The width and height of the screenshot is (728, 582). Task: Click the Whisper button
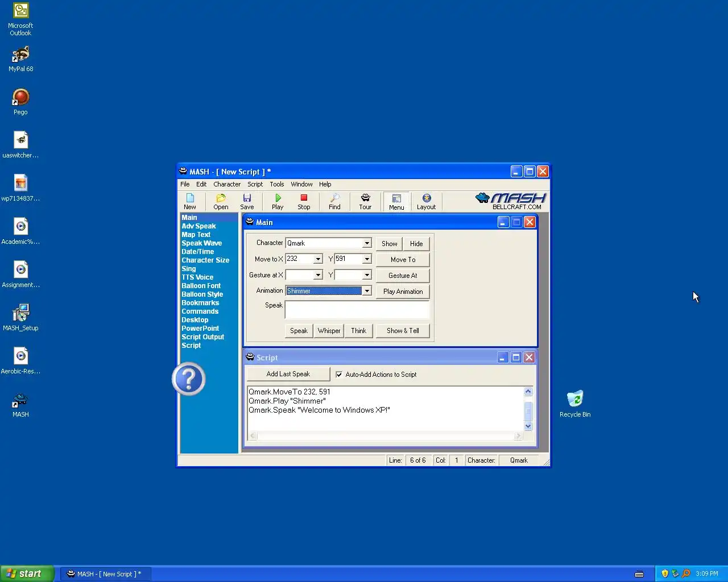[x=329, y=331]
